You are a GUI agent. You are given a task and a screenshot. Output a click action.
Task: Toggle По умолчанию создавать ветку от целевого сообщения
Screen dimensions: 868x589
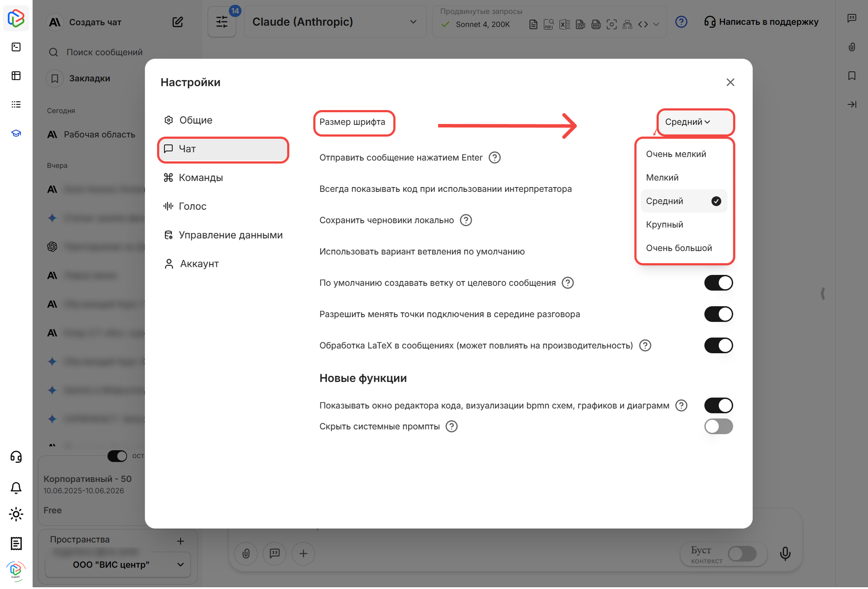pyautogui.click(x=719, y=283)
